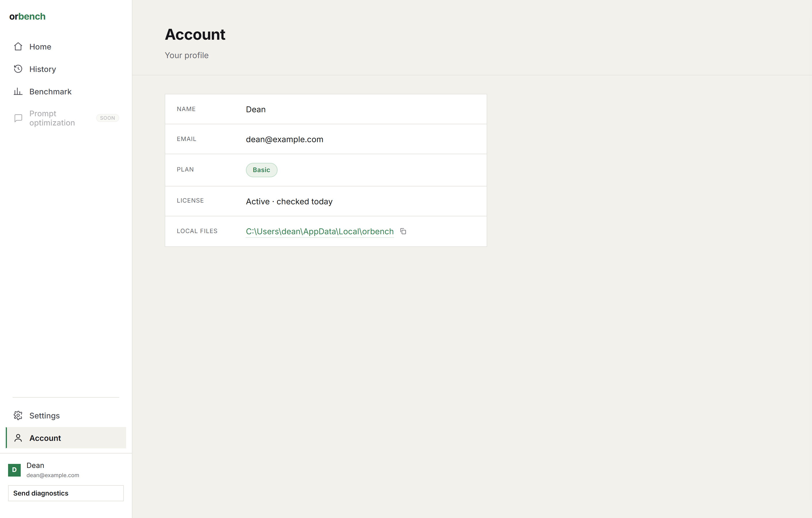Click the SOON badge
812x518 pixels.
pyautogui.click(x=108, y=118)
